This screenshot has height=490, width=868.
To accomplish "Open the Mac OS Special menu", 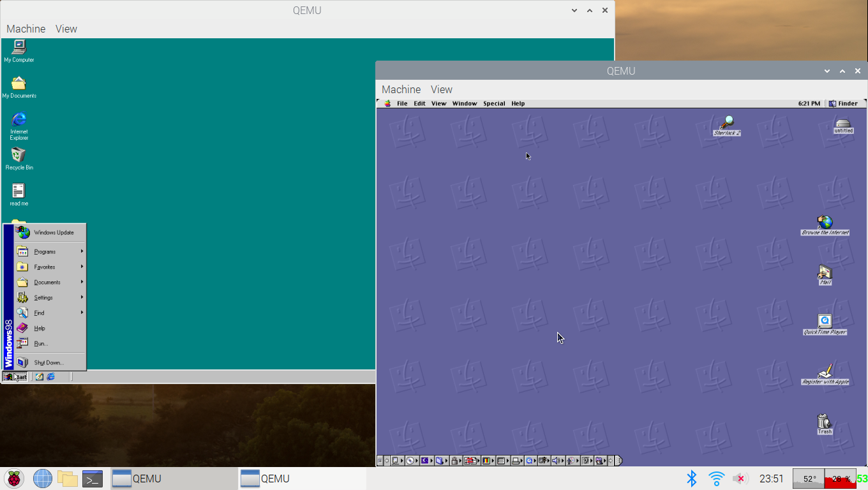I will [494, 103].
